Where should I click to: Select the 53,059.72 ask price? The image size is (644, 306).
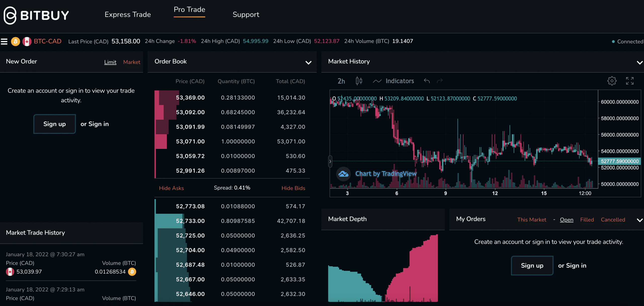point(190,156)
